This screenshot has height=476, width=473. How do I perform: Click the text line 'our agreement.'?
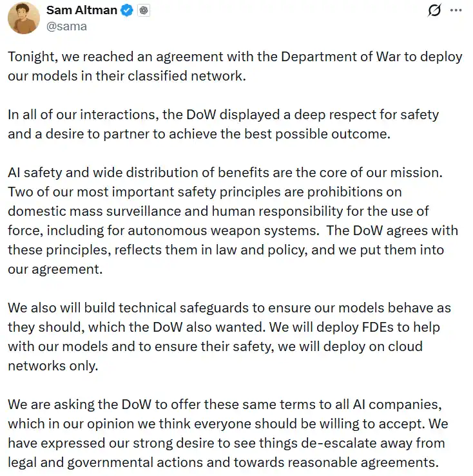click(x=55, y=269)
